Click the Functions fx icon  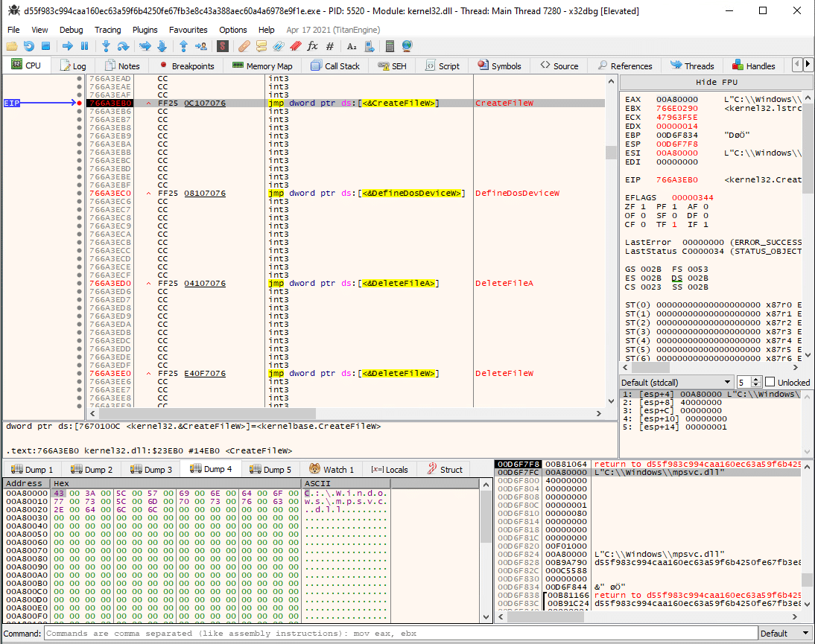(312, 46)
